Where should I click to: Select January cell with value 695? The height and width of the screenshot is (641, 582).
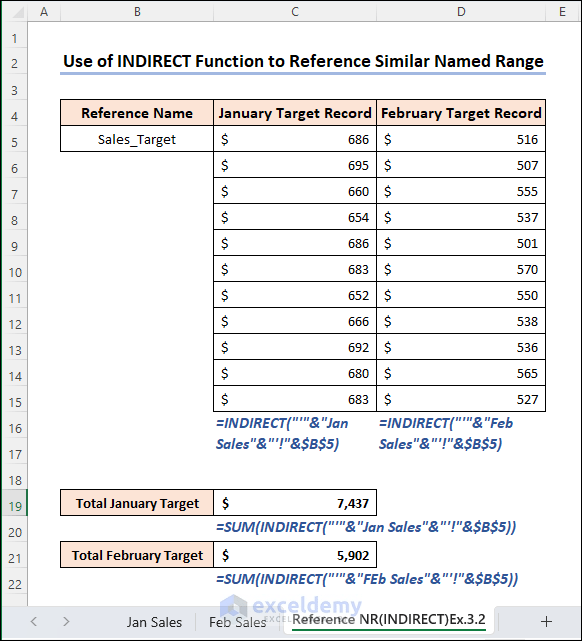295,165
